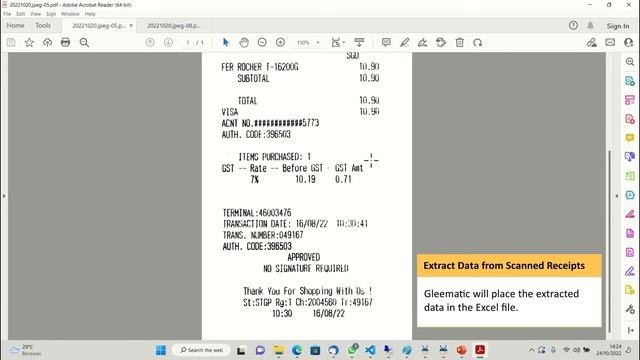Screen dimensions: 640x360
Task: Click the Save file icon
Action: click(x=11, y=42)
